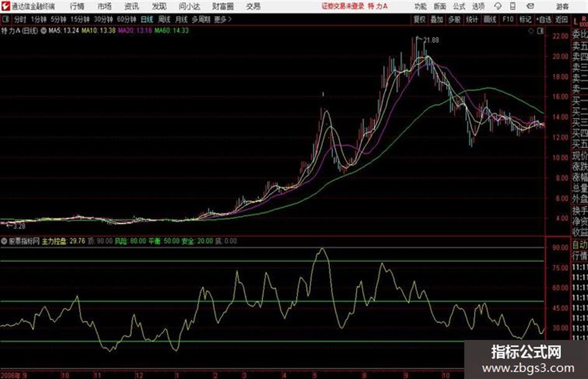Click the red L button in the right panel
588x379 pixels.
click(x=576, y=22)
